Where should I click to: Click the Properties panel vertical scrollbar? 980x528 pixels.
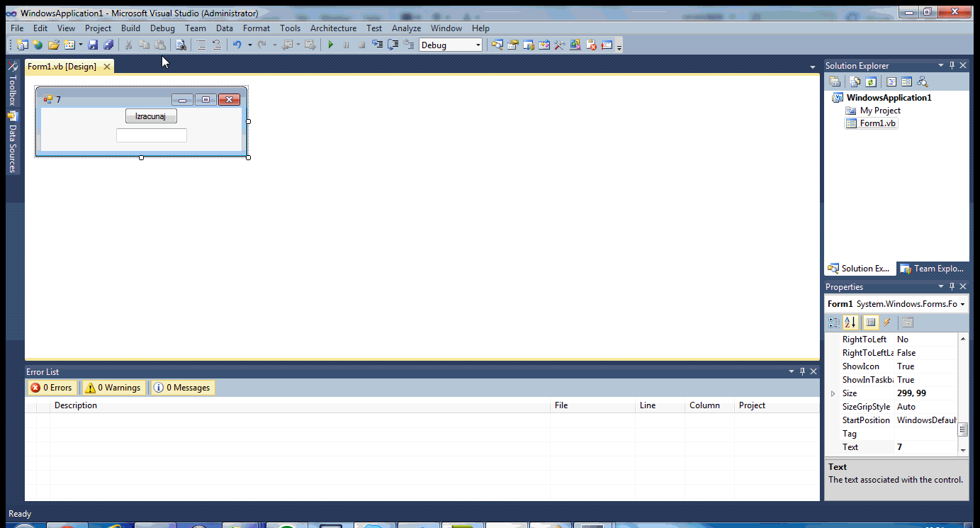tap(963, 394)
